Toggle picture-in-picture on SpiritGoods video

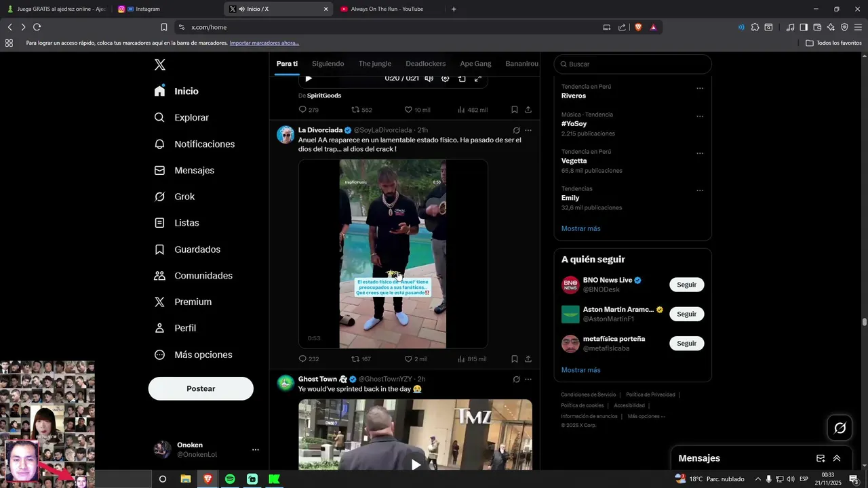(x=462, y=79)
